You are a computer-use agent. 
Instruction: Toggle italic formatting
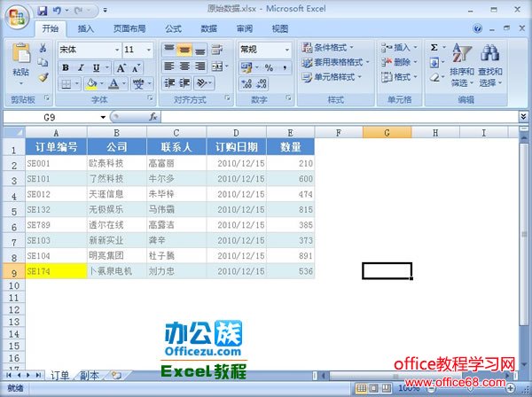click(x=81, y=68)
